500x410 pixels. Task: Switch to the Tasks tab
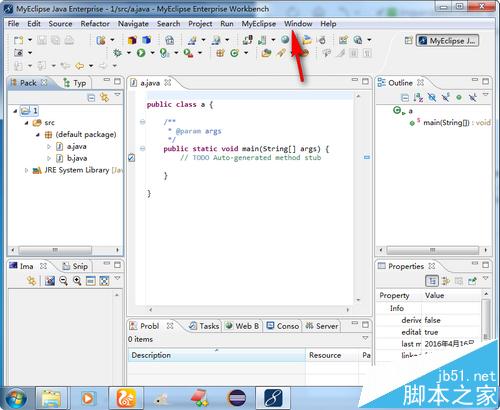pyautogui.click(x=204, y=326)
